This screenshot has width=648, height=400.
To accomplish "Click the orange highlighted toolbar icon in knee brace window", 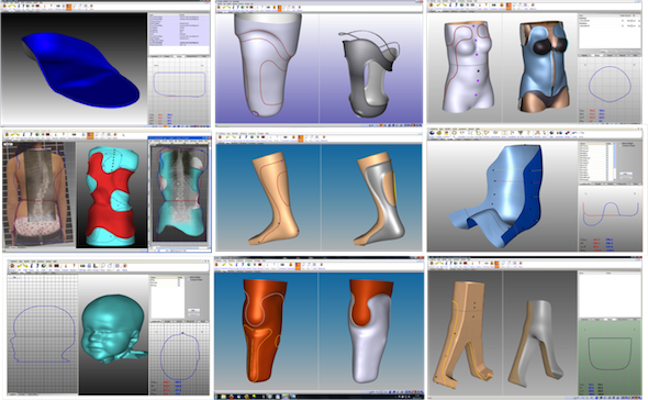I will [x=298, y=266].
